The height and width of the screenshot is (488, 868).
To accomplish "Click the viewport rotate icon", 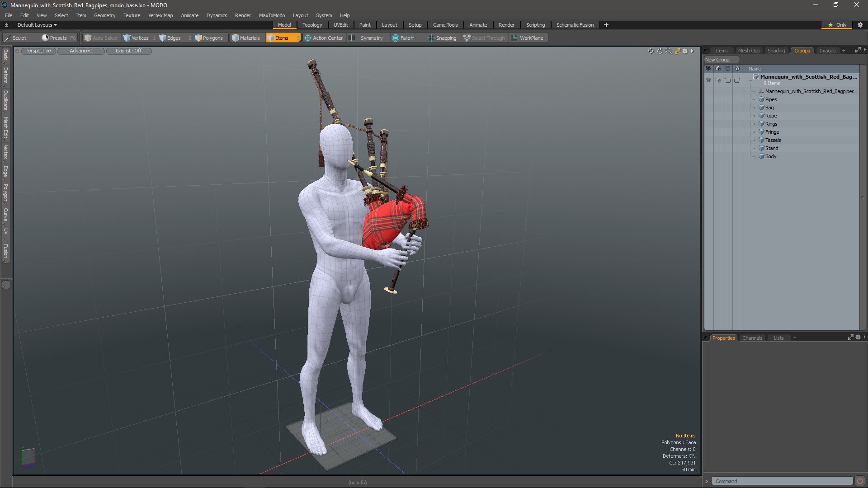I will tap(660, 51).
